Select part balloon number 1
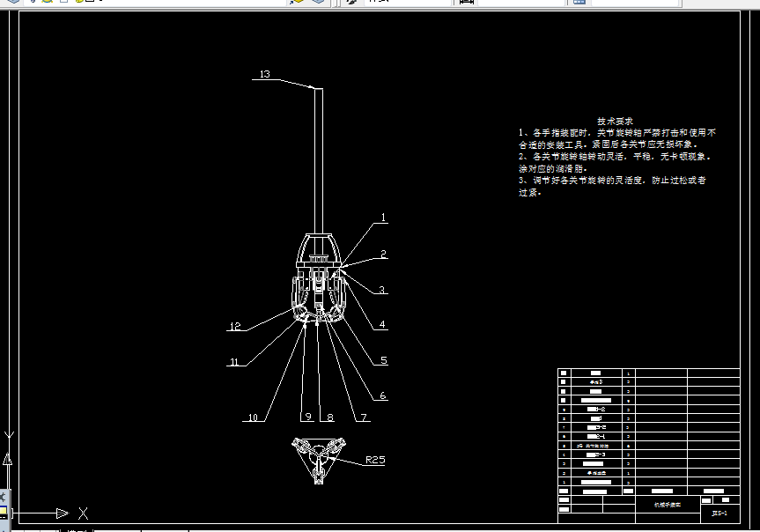 pyautogui.click(x=383, y=218)
